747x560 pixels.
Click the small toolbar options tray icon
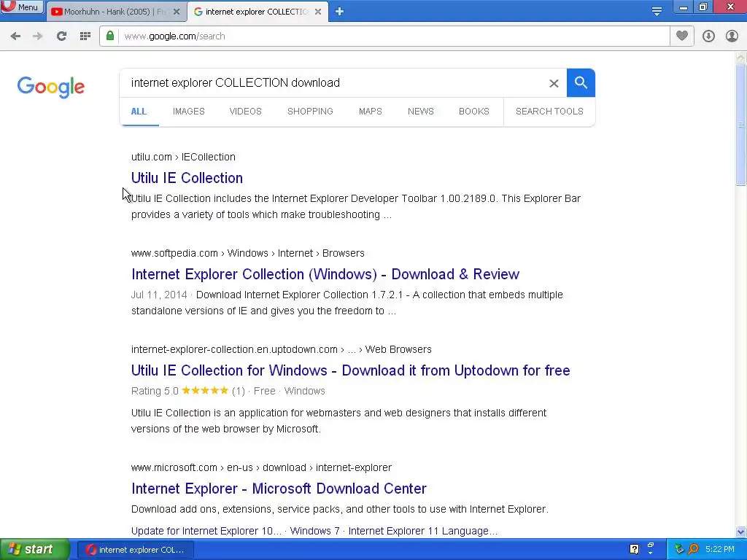point(651,547)
